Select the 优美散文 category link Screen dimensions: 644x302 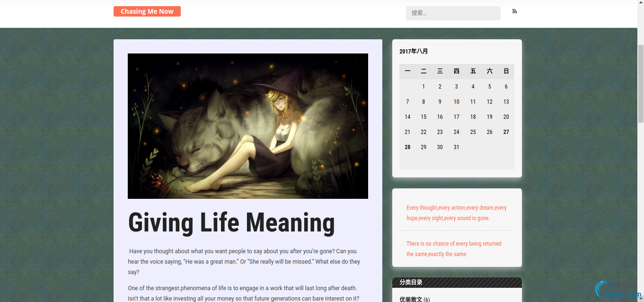(411, 299)
